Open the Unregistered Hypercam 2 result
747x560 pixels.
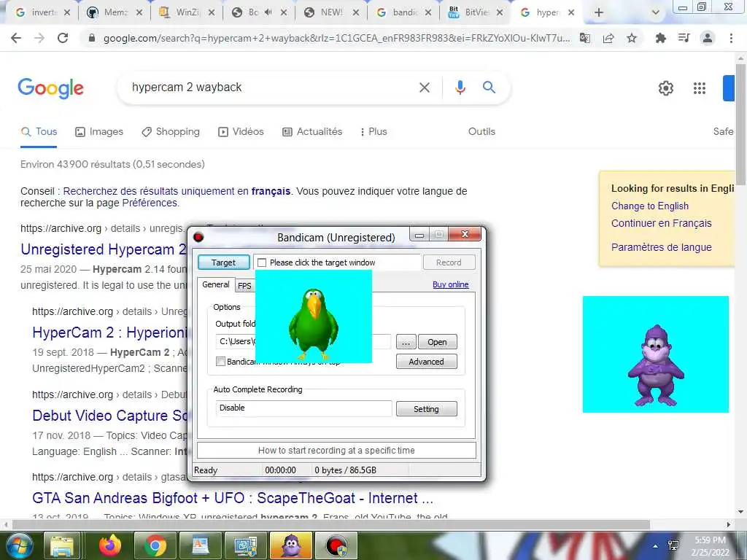click(104, 249)
